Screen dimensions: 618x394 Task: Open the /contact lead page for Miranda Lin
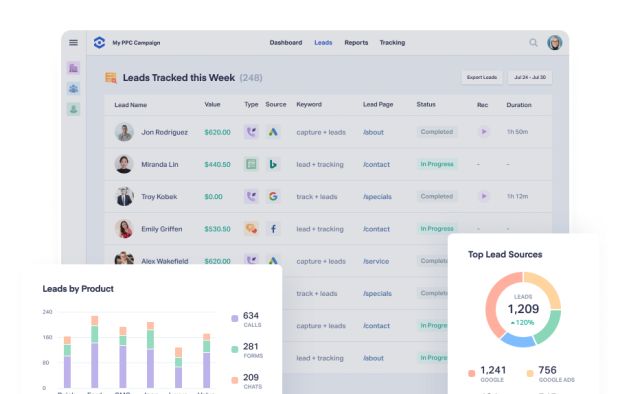(x=376, y=165)
